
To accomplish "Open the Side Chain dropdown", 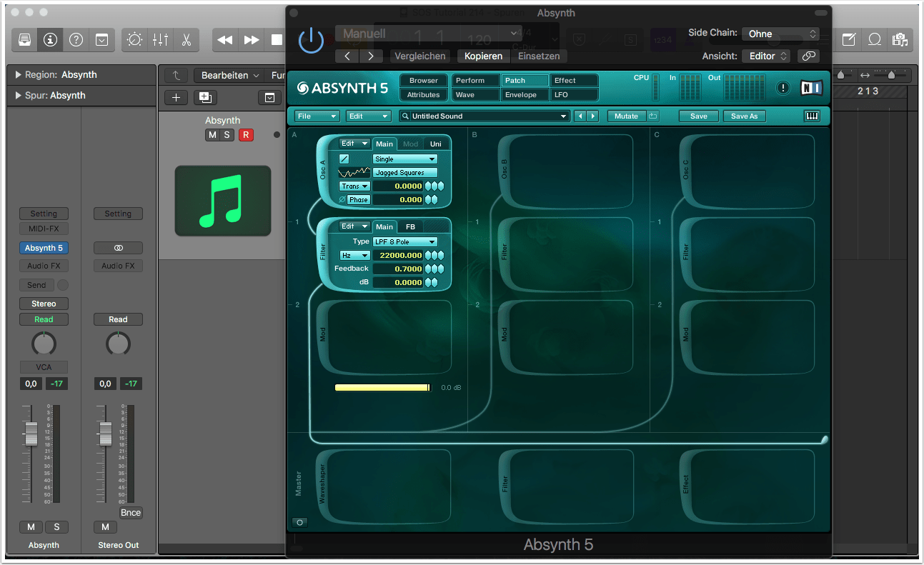I will coord(780,34).
